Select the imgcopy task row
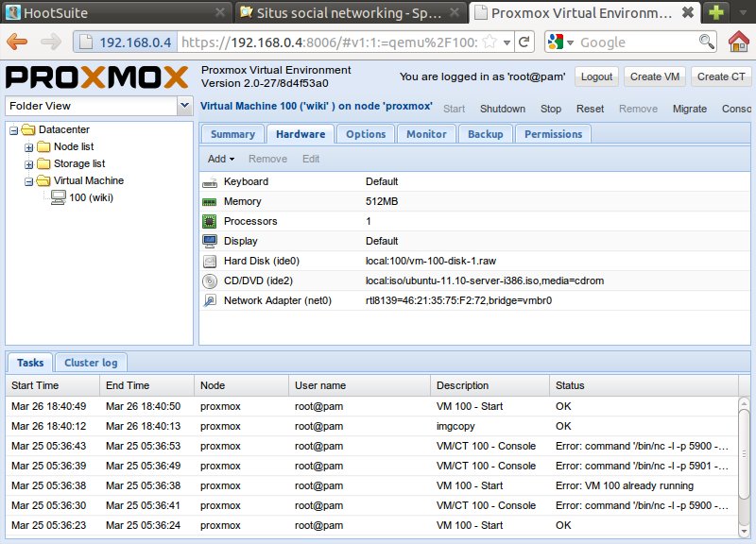Screen dimensions: 756x544 tap(372, 427)
